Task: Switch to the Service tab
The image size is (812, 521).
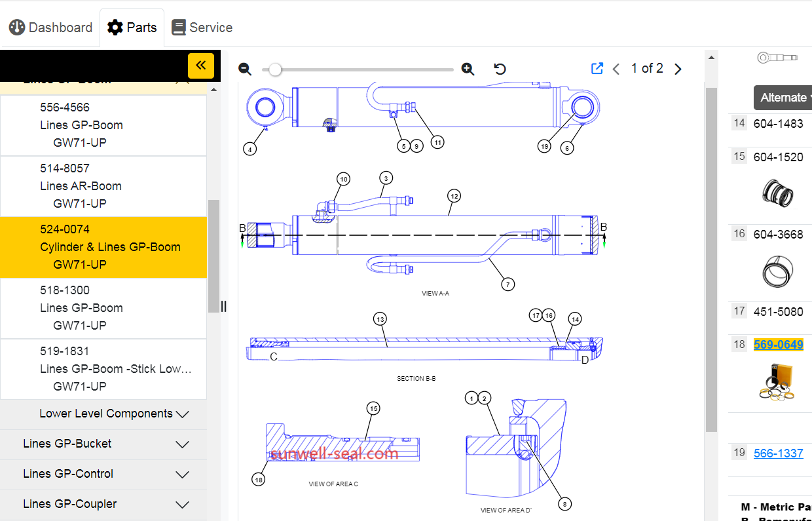Action: [x=202, y=28]
